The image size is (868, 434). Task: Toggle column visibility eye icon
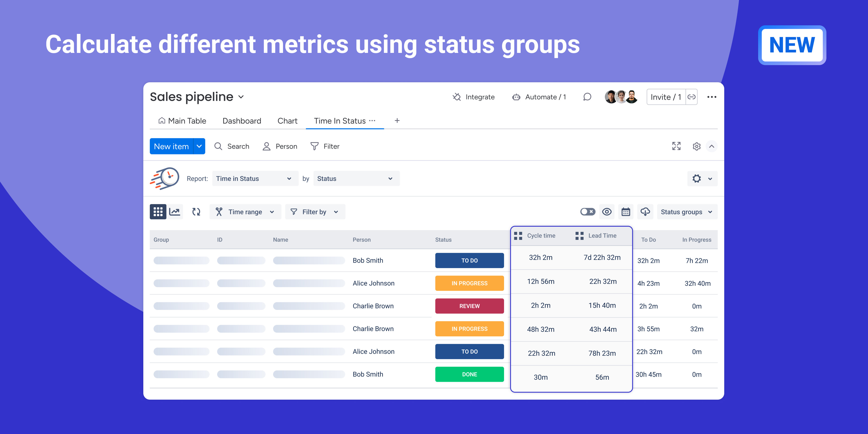tap(606, 212)
